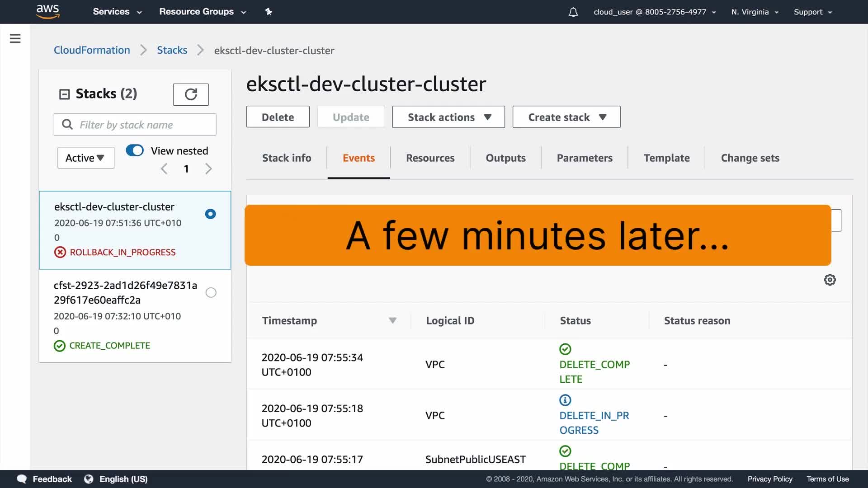Click the pin shortcut icon
This screenshot has width=868, height=488.
(269, 12)
